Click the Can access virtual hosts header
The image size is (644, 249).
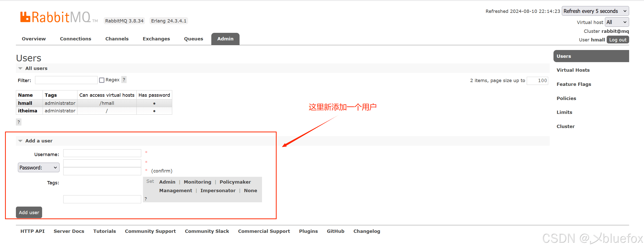pyautogui.click(x=107, y=95)
